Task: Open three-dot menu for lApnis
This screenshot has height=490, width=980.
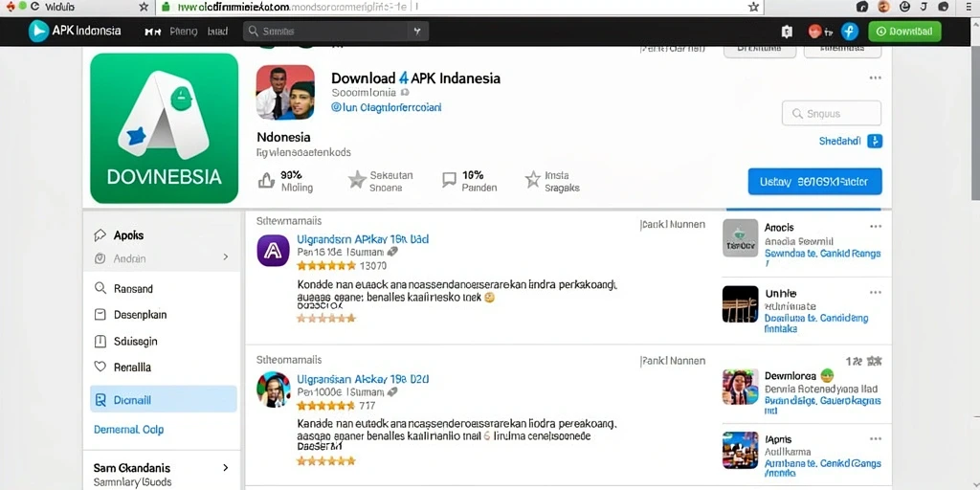Action: [875, 438]
